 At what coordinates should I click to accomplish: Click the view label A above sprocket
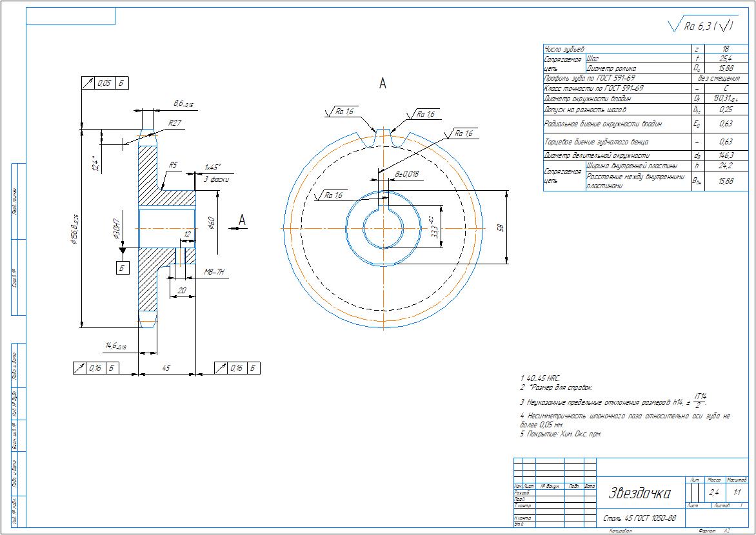pos(383,83)
